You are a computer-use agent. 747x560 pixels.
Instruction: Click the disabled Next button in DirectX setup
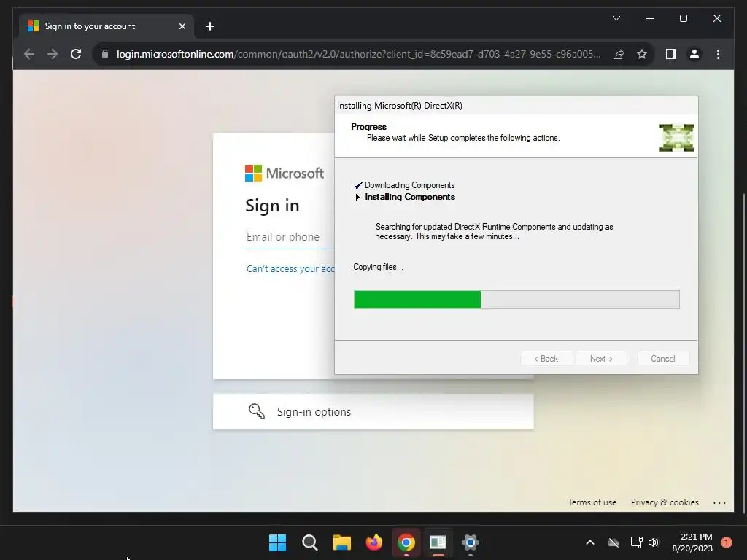[601, 359]
